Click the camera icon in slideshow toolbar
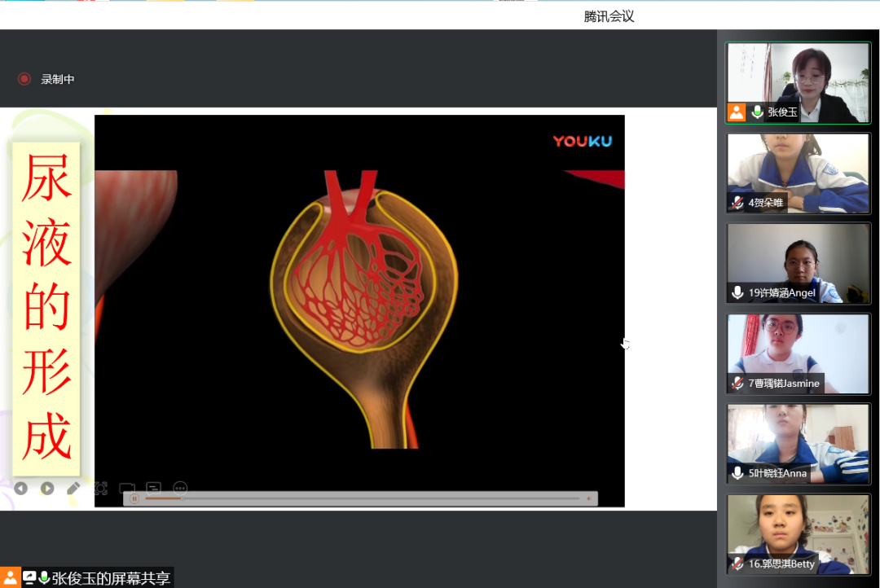Screen dimensions: 880x588 coord(127,488)
